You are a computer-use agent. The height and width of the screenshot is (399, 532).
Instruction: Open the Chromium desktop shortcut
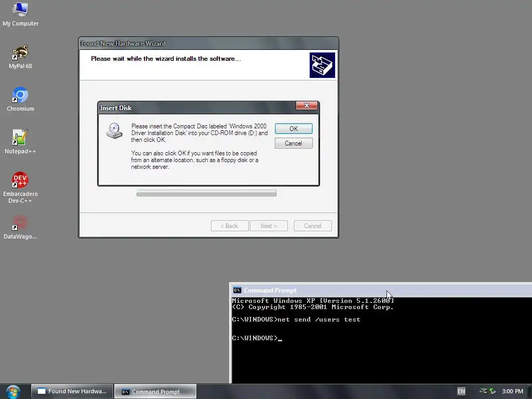pos(20,99)
